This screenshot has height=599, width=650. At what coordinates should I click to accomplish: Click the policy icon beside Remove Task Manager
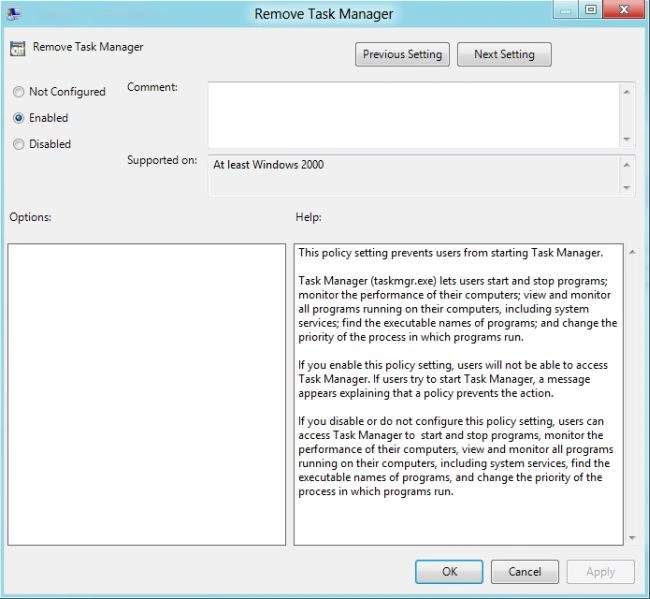pyautogui.click(x=18, y=49)
